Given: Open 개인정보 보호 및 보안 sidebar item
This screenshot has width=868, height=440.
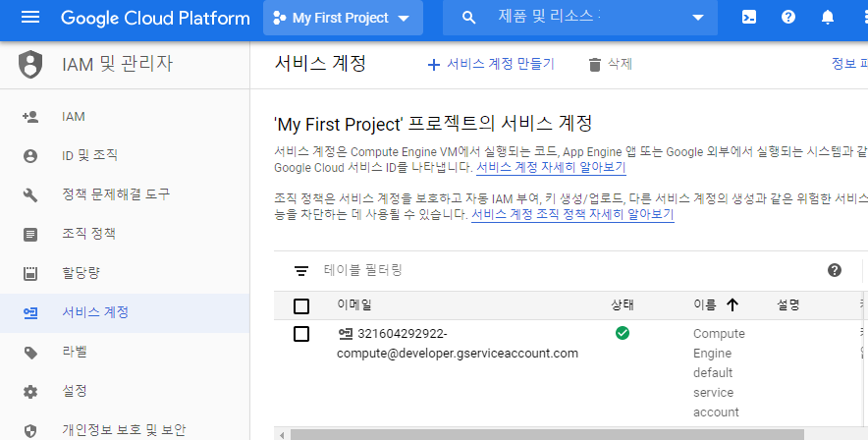Looking at the screenshot, I should point(125,429).
